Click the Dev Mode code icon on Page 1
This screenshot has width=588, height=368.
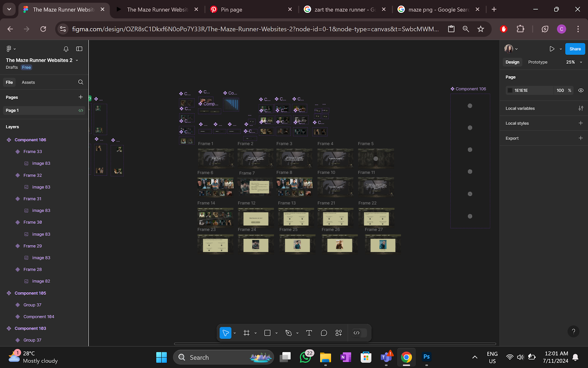coord(81,110)
